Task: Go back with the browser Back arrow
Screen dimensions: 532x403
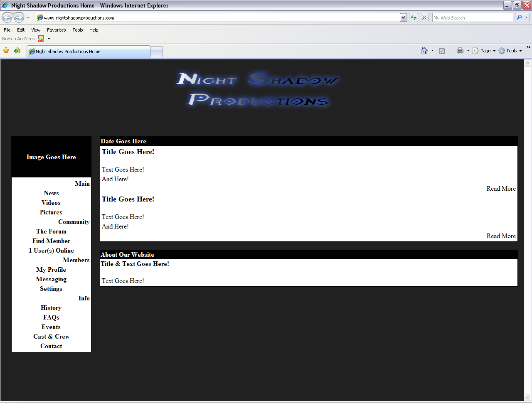Action: pos(7,17)
